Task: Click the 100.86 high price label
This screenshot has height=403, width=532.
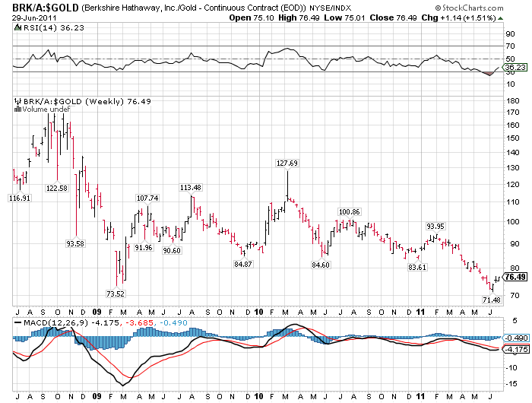Action: click(350, 212)
